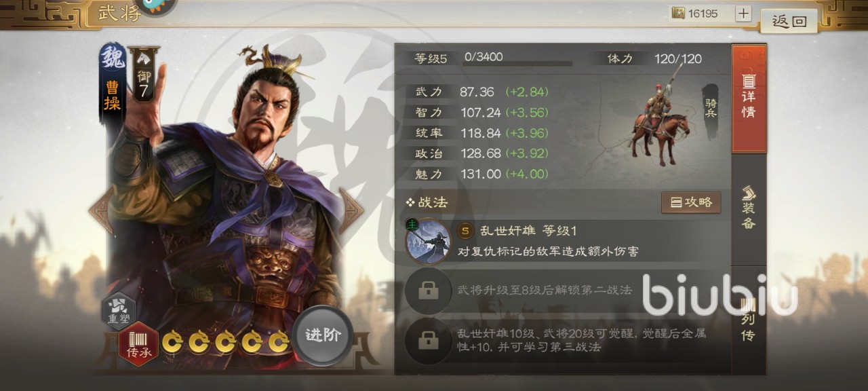Click the 进阶 advance round button
Screen dimensions: 868x391
pyautogui.click(x=323, y=335)
